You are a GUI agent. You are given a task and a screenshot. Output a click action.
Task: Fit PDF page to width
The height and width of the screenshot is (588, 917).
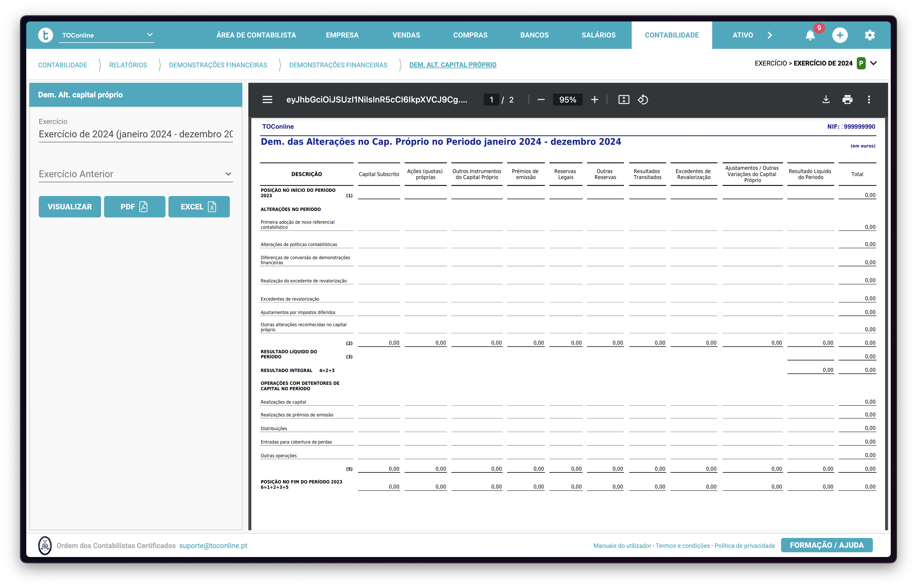(624, 100)
